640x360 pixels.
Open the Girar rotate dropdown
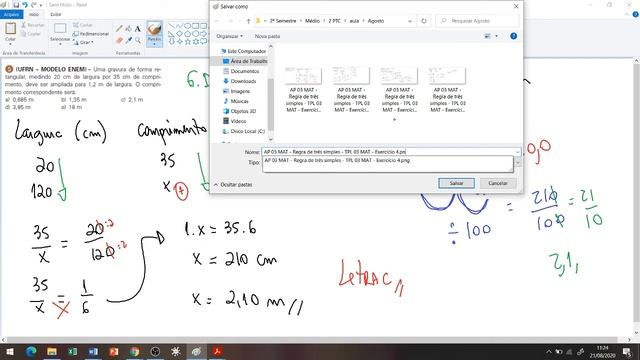84,42
